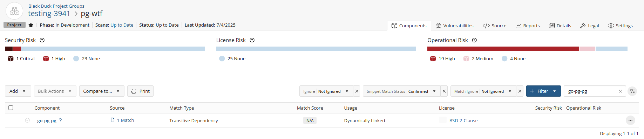Sort by the Match Score column header
Image resolution: width=644 pixels, height=139 pixels.
310,108
